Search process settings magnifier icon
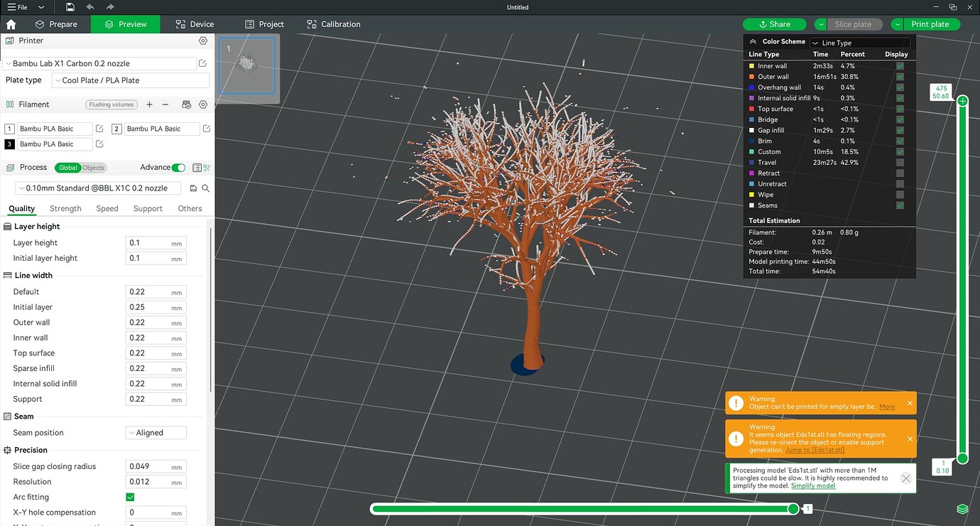This screenshot has width=980, height=526. pyautogui.click(x=205, y=188)
